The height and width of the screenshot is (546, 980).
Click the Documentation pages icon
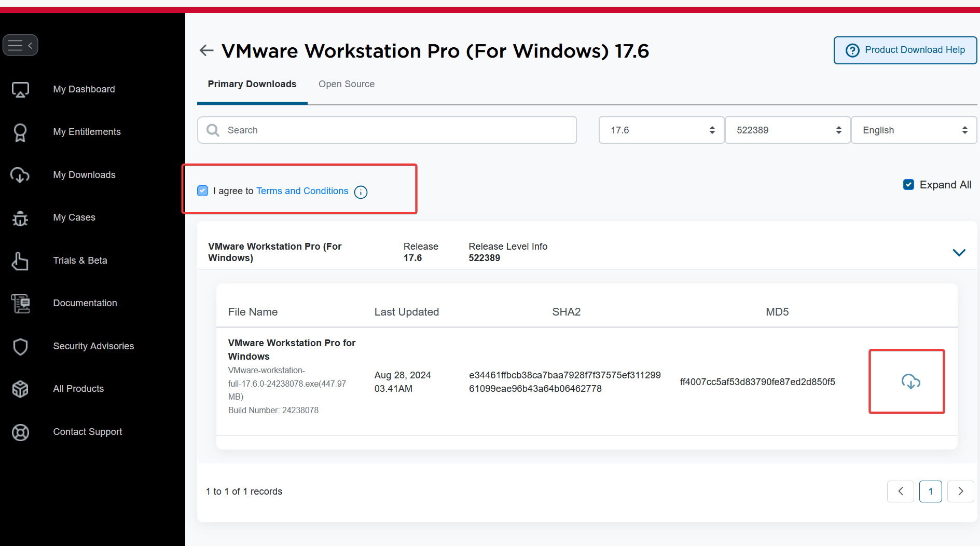(x=20, y=304)
